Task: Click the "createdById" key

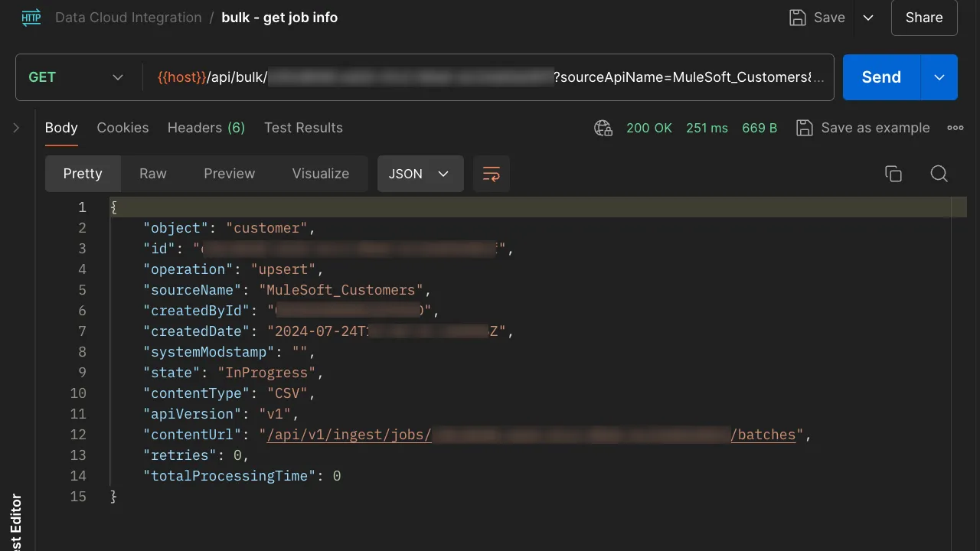Action: pyautogui.click(x=197, y=311)
